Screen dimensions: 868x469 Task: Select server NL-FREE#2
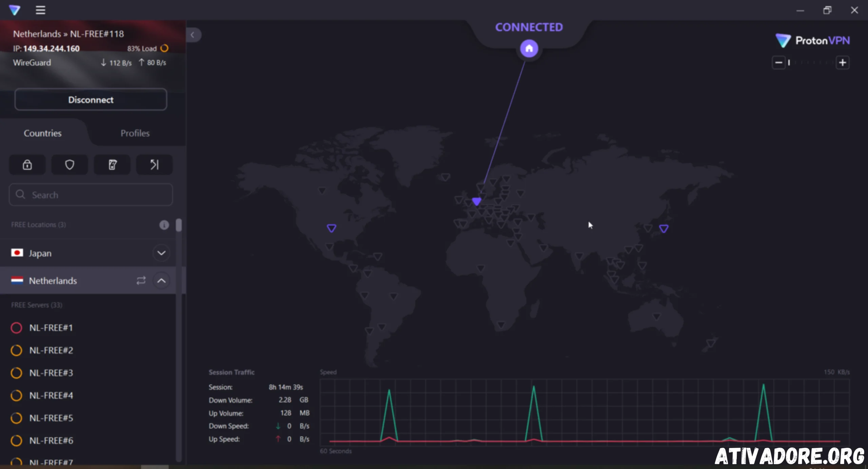click(x=51, y=350)
